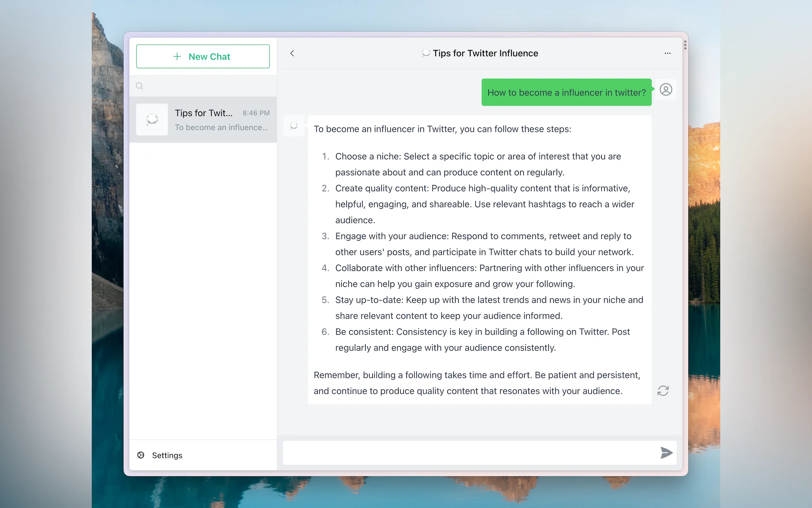This screenshot has width=812, height=508.
Task: Click the green user question bubble
Action: tap(566, 92)
